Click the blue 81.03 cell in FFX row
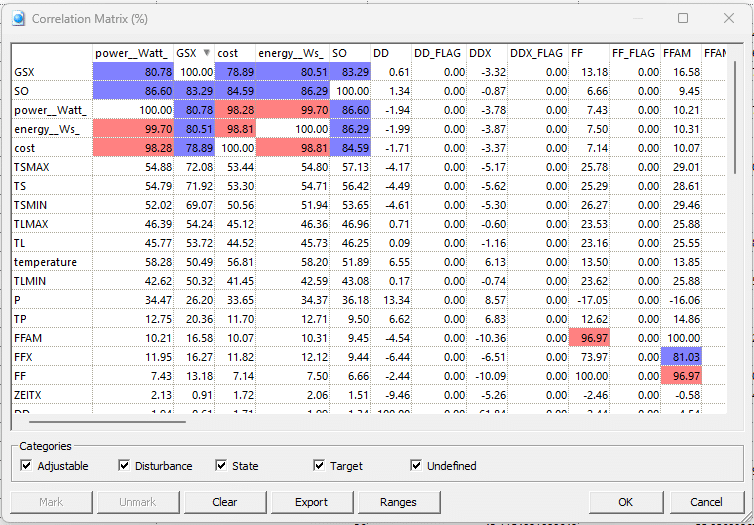 point(682,357)
